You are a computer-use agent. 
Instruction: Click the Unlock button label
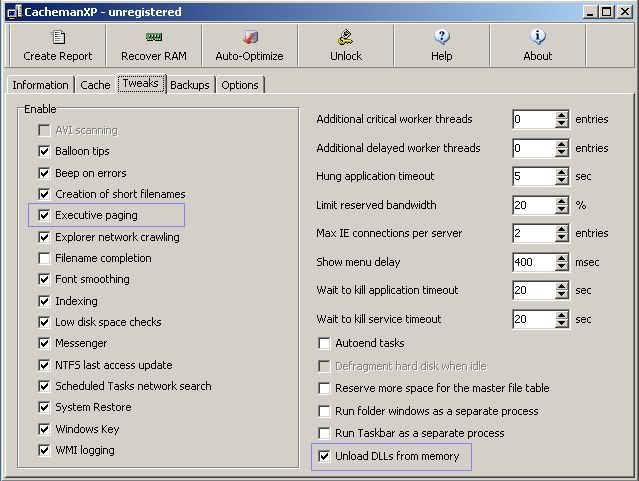(x=346, y=56)
